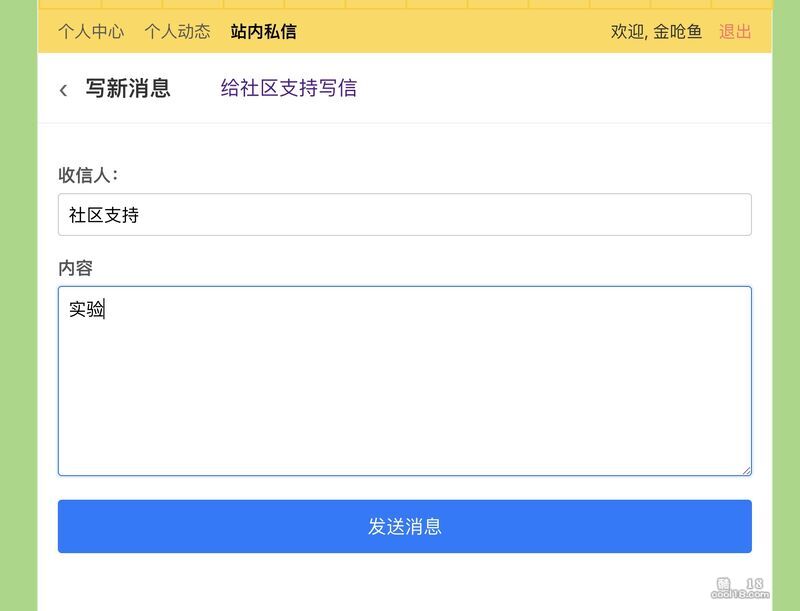Switch to the 个人动态 tab
The height and width of the screenshot is (611, 800).
click(177, 31)
